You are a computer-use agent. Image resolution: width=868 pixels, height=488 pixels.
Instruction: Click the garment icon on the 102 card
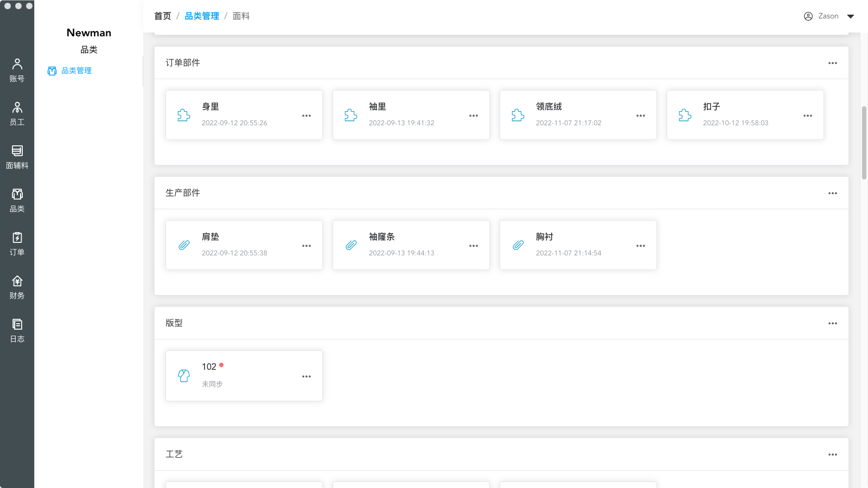pos(184,376)
